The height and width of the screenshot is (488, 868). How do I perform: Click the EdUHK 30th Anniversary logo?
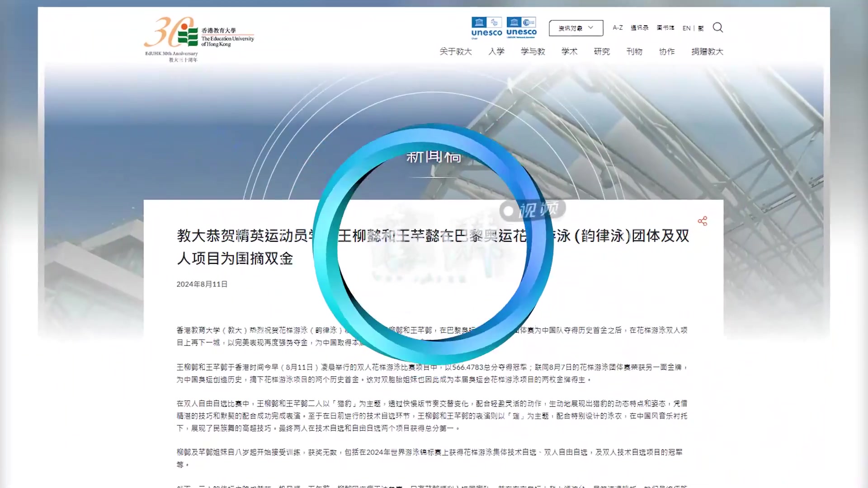click(199, 39)
